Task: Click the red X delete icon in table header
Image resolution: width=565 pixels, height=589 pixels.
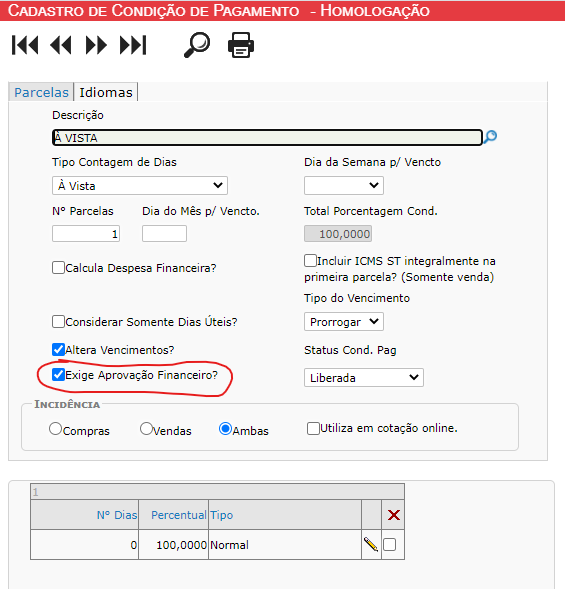Action: [393, 515]
